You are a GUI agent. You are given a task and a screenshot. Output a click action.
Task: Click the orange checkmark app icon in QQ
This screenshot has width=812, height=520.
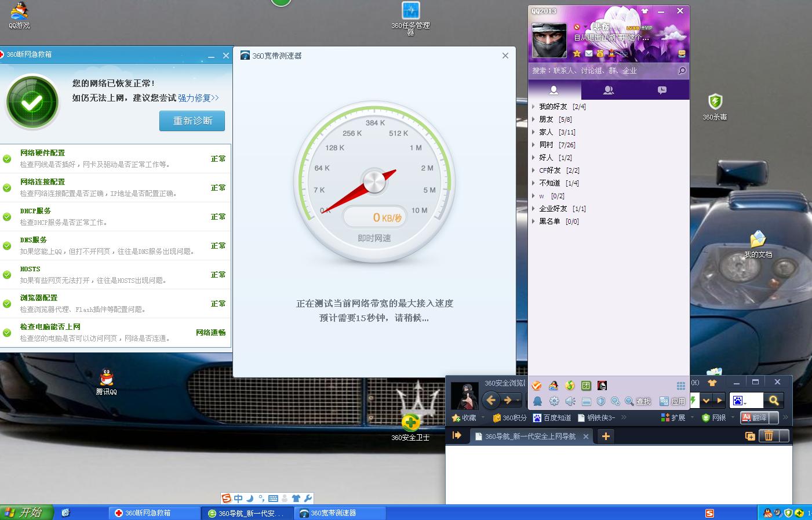[x=537, y=386]
